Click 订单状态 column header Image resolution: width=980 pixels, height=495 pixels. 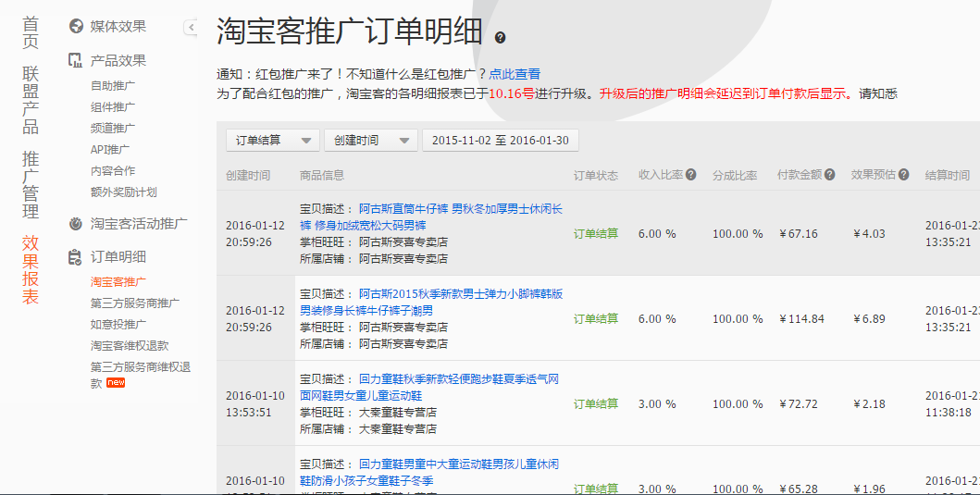596,175
